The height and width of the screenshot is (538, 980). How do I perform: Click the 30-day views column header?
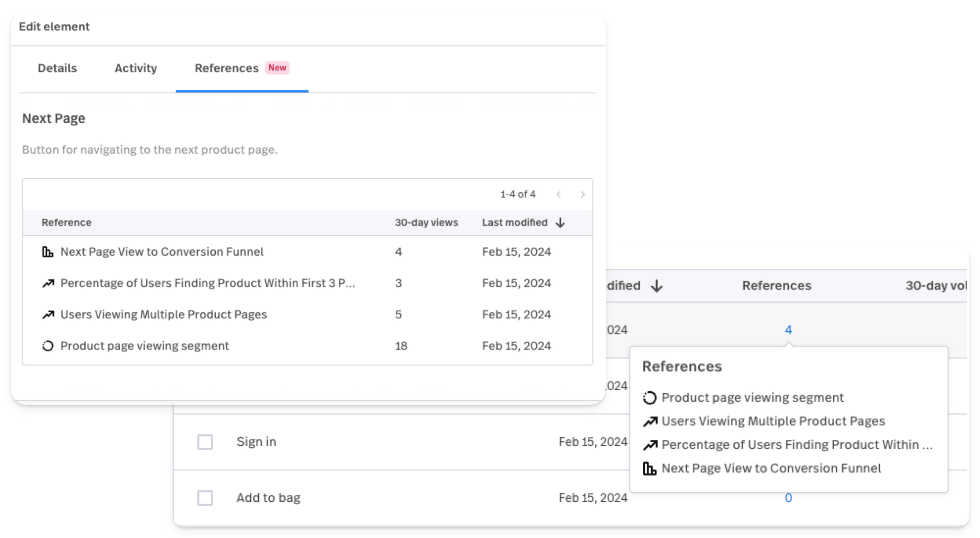tap(426, 223)
